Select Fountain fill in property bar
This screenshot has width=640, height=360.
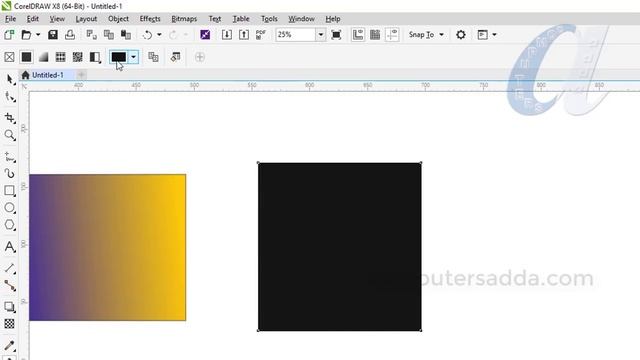pos(43,57)
